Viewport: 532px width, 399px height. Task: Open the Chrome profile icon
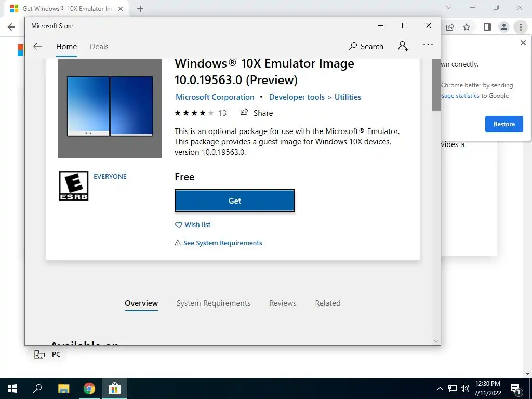pos(504,27)
